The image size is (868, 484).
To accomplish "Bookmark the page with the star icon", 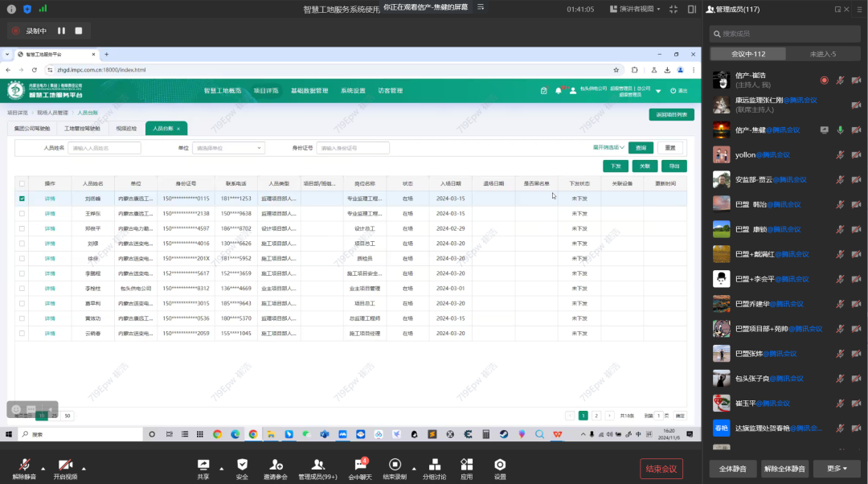I will tap(616, 70).
